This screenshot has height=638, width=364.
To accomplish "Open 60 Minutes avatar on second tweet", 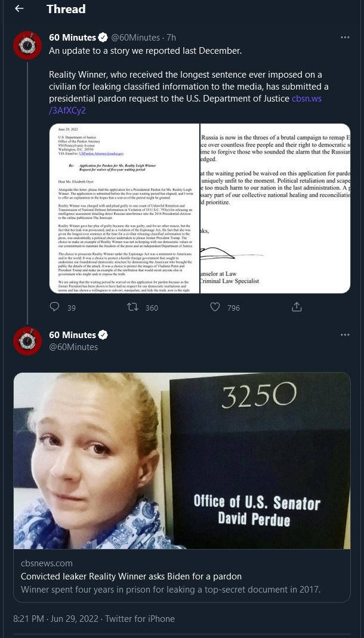I will (27, 341).
